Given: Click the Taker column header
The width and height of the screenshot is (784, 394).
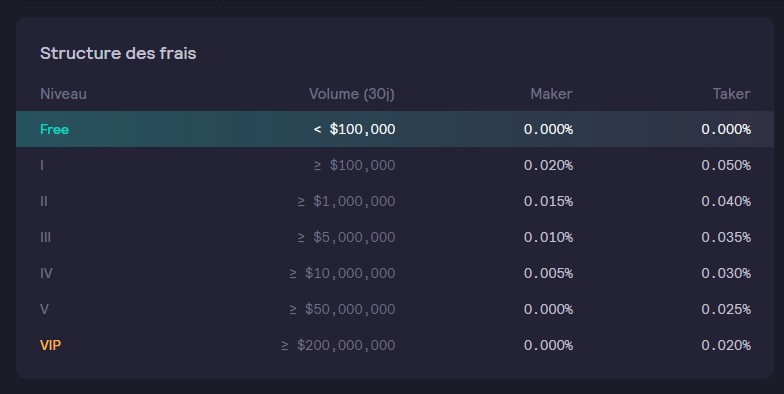Looking at the screenshot, I should point(732,94).
